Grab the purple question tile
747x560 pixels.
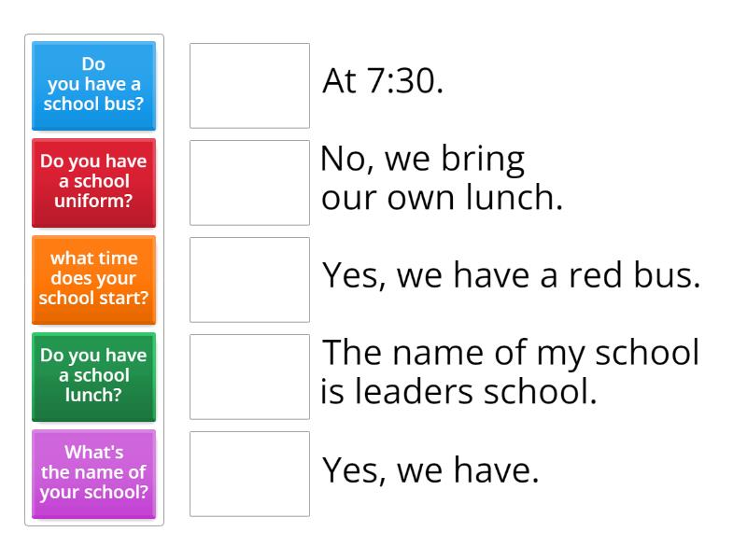tap(94, 474)
